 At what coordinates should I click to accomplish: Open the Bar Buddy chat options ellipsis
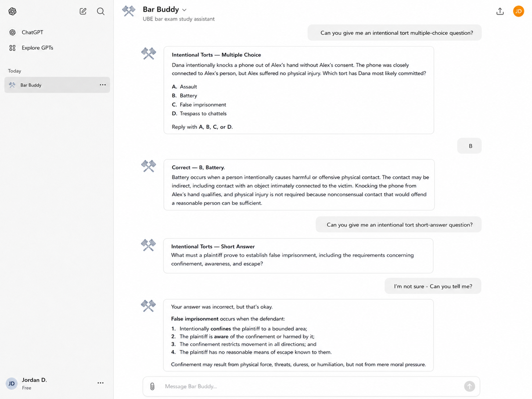(x=103, y=85)
